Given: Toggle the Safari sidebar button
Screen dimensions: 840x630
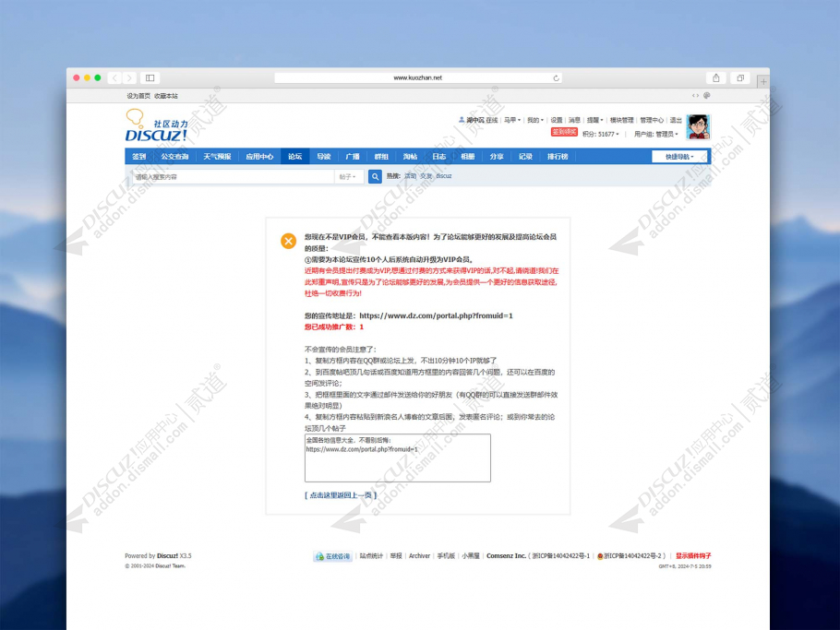Looking at the screenshot, I should point(150,78).
